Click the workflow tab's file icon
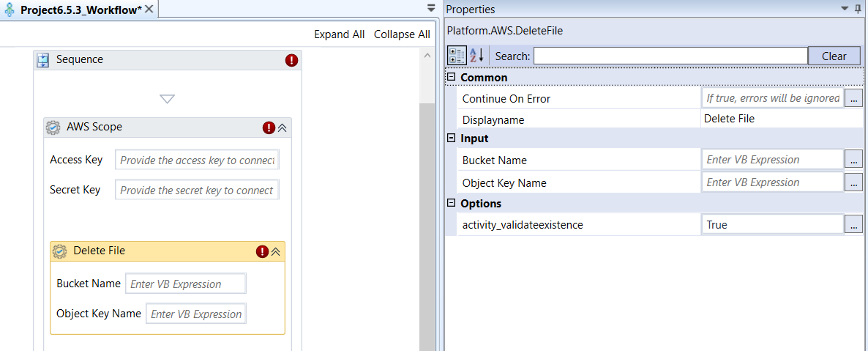The height and width of the screenshot is (351, 868). (10, 10)
